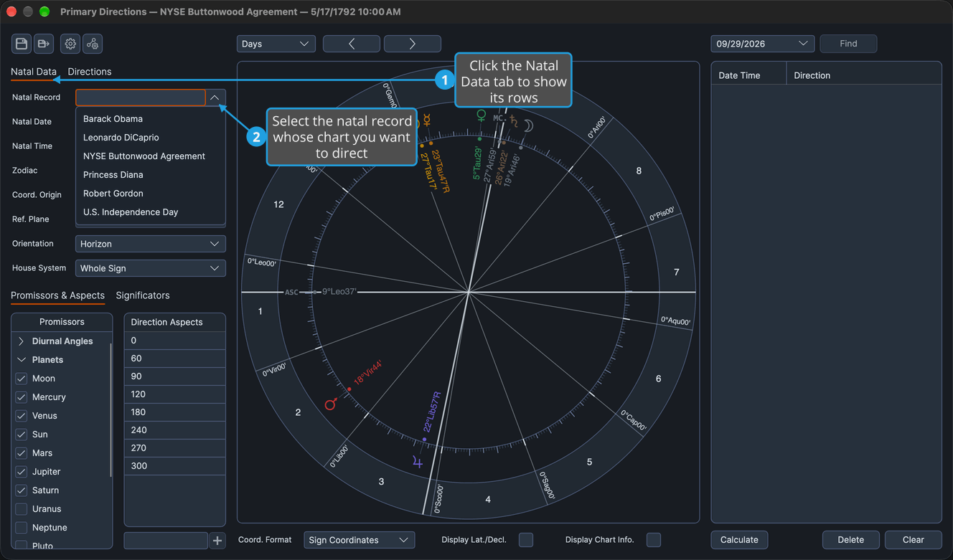
Task: Collapse the Natal Record dropdown arrow
Action: pos(215,98)
